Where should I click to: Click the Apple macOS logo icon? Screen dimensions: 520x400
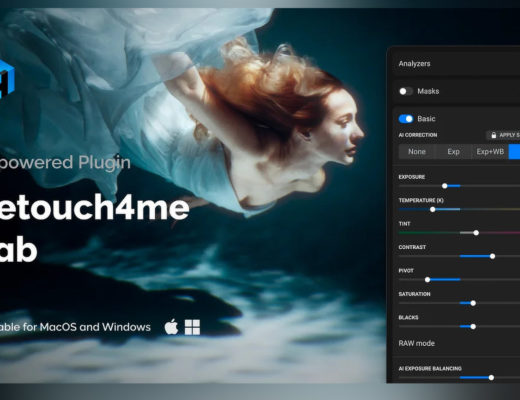click(171, 327)
